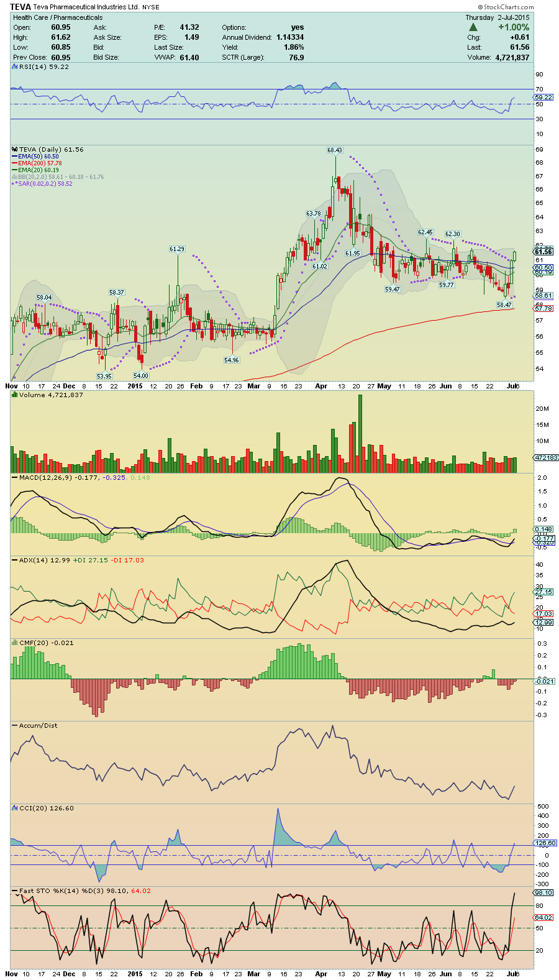Select the Low value 60.85
559x980 pixels.
coord(61,47)
